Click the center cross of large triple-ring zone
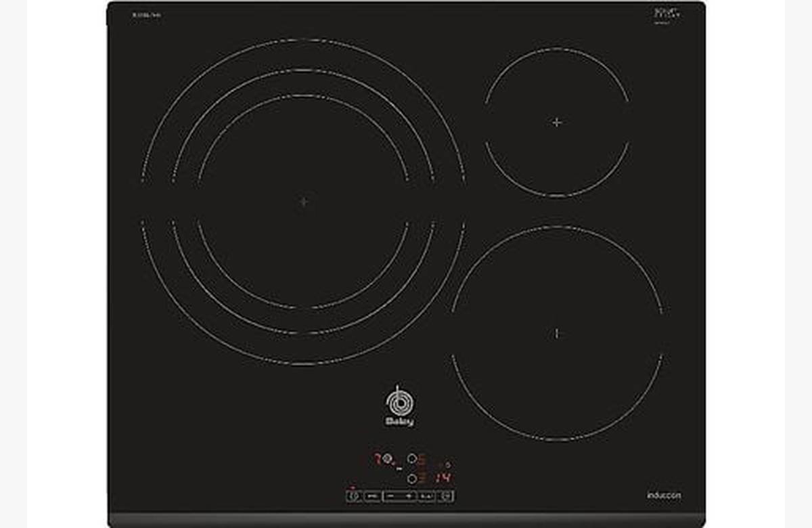The height and width of the screenshot is (528, 812). point(304,201)
